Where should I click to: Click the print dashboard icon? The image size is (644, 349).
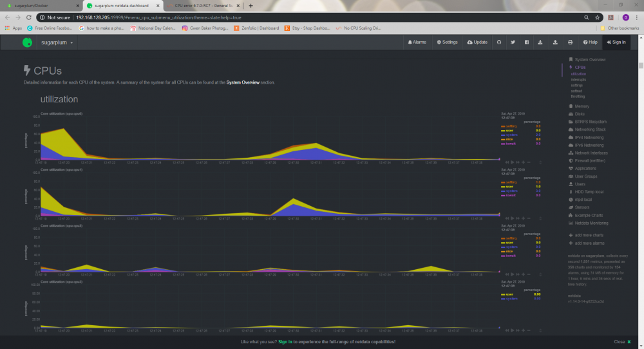click(570, 42)
